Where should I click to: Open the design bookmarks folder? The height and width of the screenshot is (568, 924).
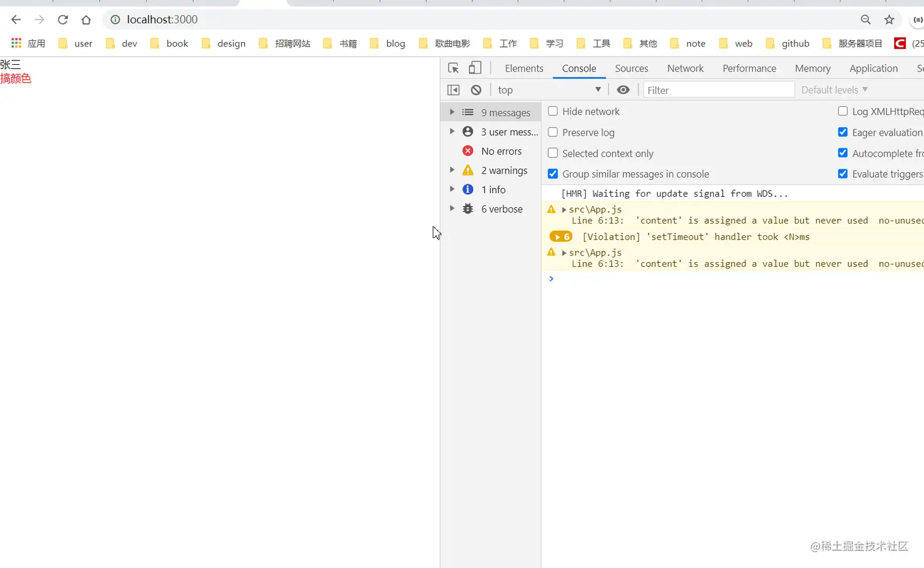coord(224,43)
